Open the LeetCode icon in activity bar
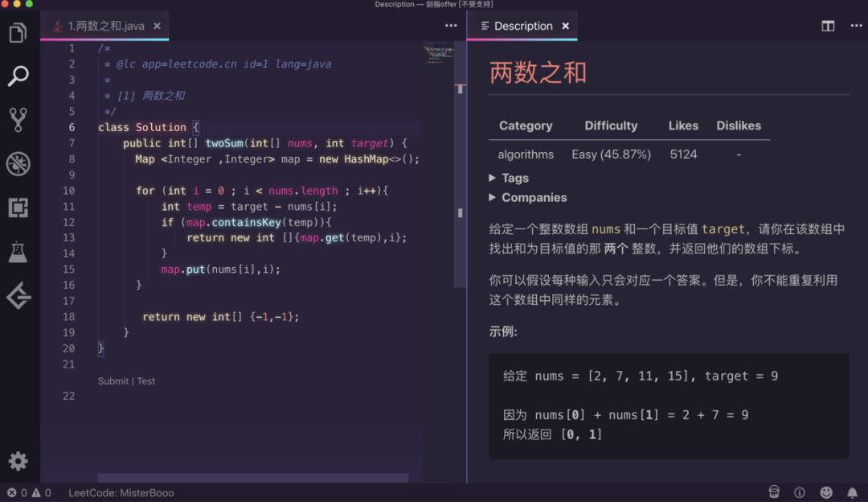868x502 pixels. coord(18,295)
